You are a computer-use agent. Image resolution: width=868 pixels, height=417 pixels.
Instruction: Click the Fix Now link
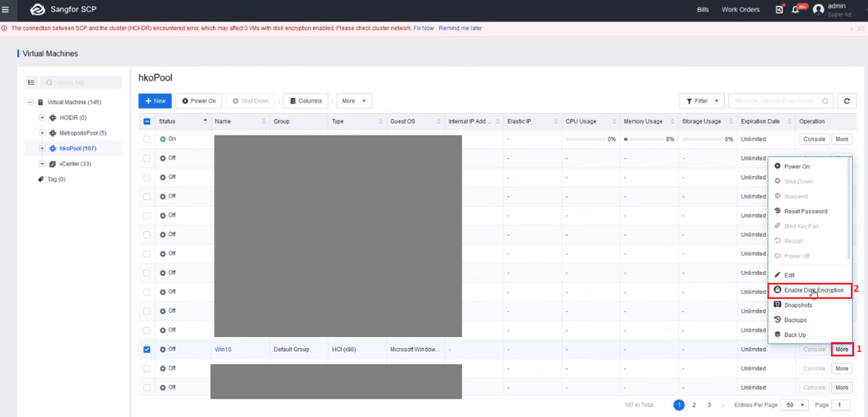tap(424, 28)
